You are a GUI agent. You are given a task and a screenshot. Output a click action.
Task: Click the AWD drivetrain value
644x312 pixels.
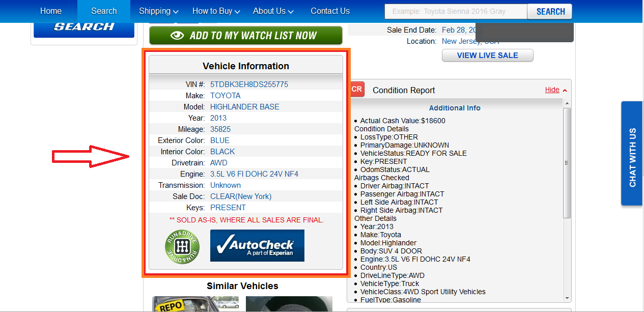[x=219, y=163]
